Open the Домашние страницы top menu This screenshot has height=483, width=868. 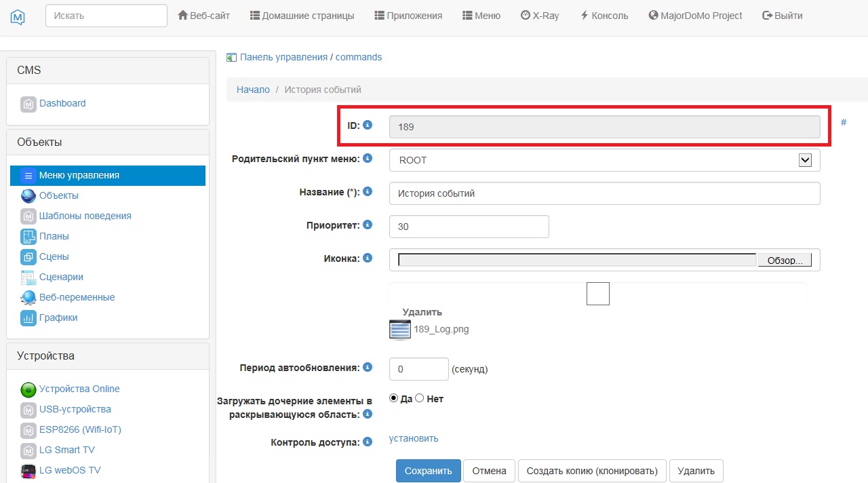302,16
